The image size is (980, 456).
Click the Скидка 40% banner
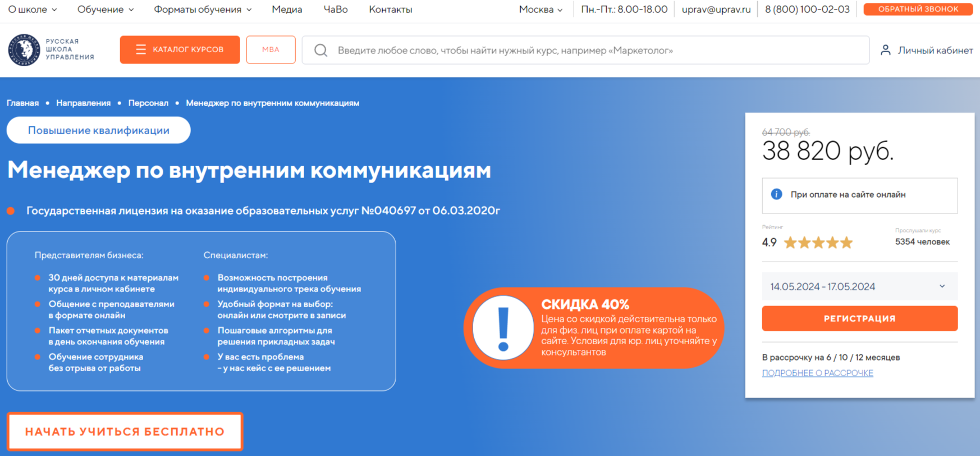pyautogui.click(x=594, y=328)
